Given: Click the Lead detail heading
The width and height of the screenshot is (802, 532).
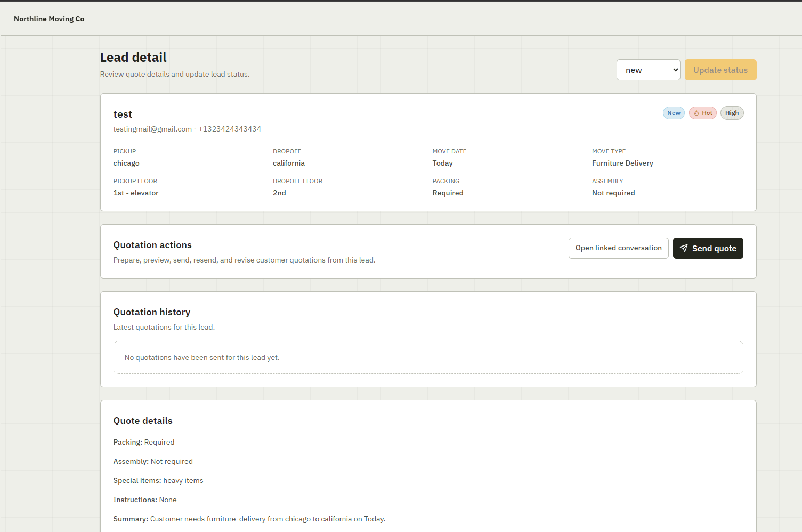Looking at the screenshot, I should 133,57.
